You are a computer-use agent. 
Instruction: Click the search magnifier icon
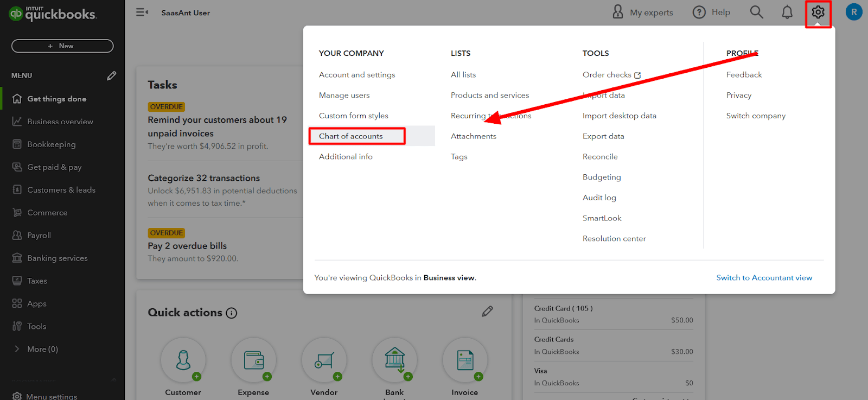click(x=756, y=12)
